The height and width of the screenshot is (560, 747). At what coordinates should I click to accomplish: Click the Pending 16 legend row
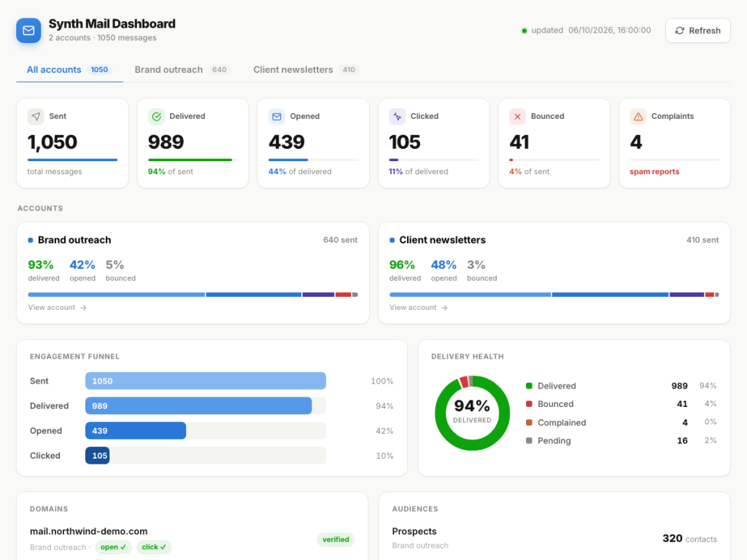pos(622,440)
